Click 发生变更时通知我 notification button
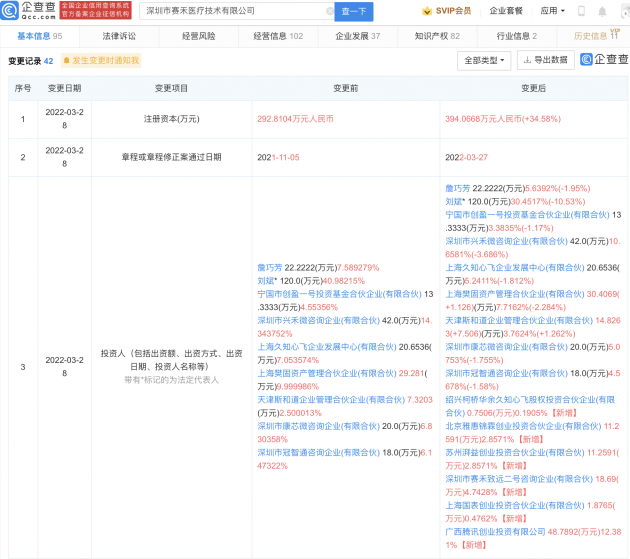Viewport: 630px width, 559px height. click(101, 61)
